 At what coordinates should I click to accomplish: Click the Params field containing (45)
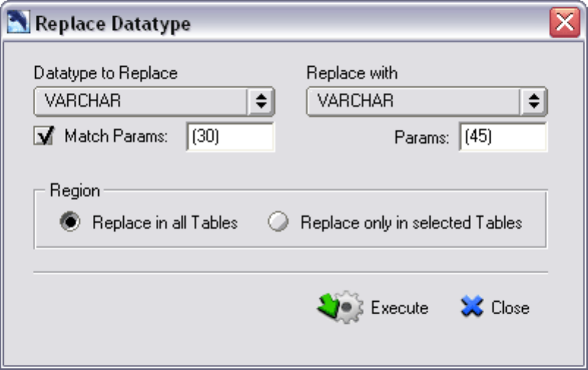503,136
